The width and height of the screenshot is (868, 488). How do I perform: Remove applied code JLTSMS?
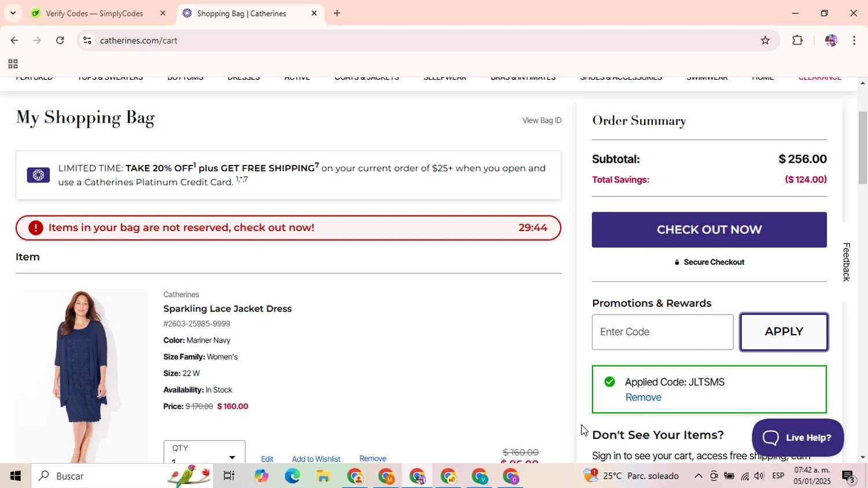point(643,397)
